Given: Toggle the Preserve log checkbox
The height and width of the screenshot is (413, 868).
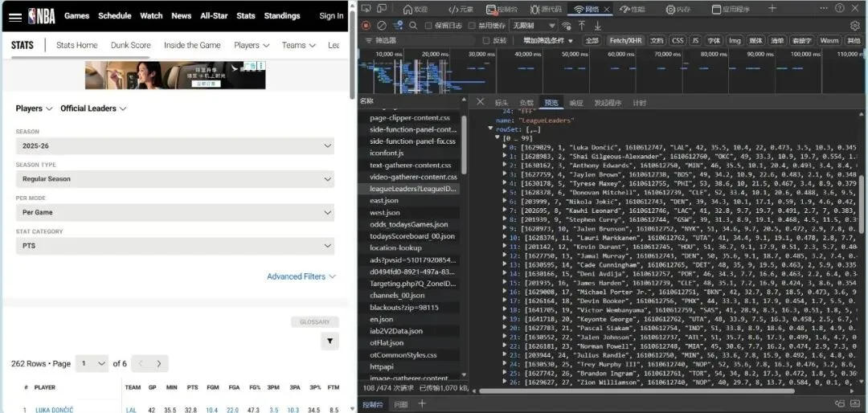Looking at the screenshot, I should pyautogui.click(x=428, y=26).
